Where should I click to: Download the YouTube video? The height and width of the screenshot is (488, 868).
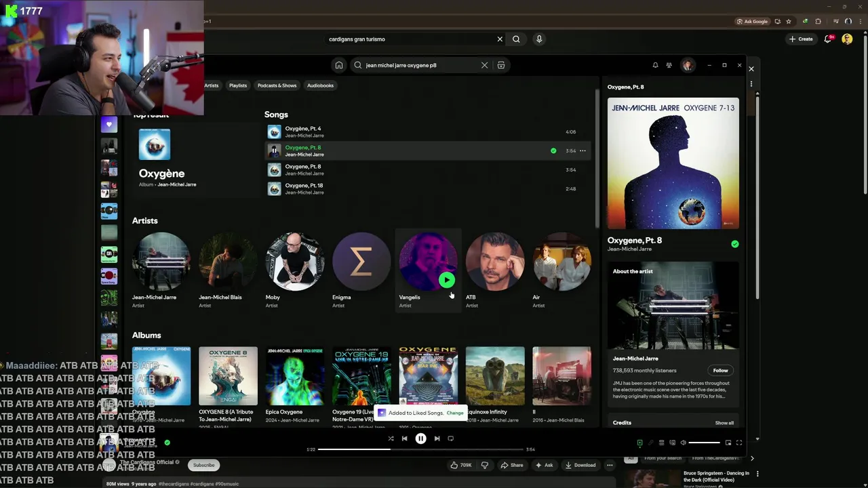point(580,465)
